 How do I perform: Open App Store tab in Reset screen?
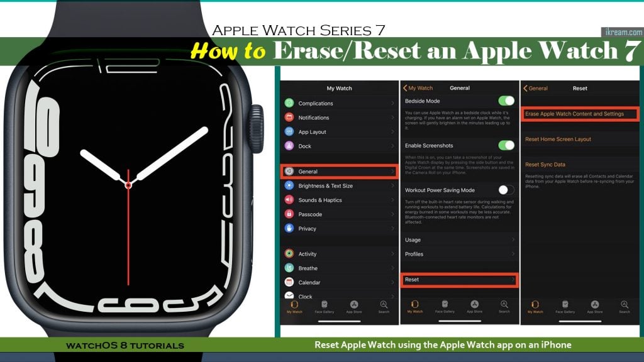click(595, 307)
